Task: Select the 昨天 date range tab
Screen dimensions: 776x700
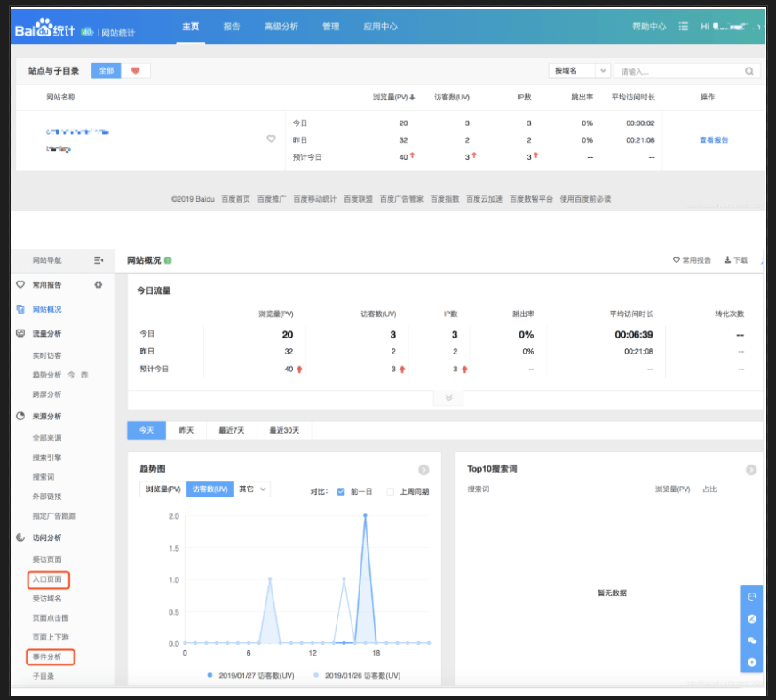Action: tap(186, 430)
